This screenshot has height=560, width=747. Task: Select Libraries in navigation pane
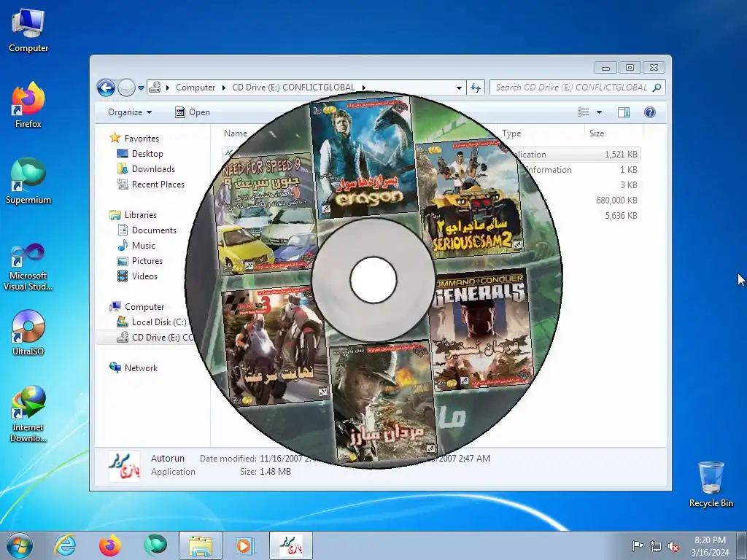[x=133, y=215]
